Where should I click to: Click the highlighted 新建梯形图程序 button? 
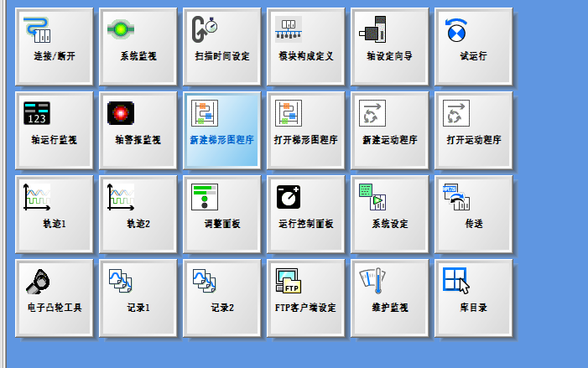coord(221,129)
